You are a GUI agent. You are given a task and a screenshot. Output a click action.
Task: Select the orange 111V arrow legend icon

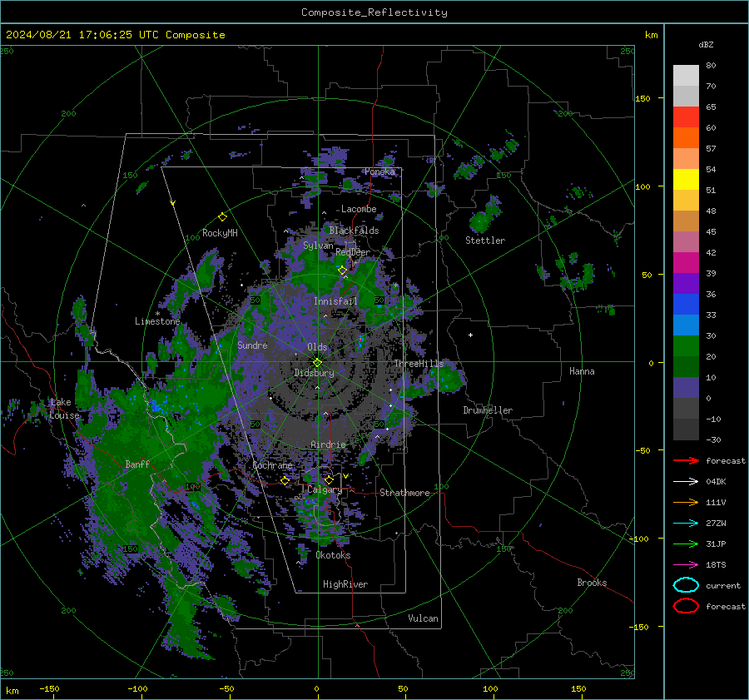click(x=686, y=502)
